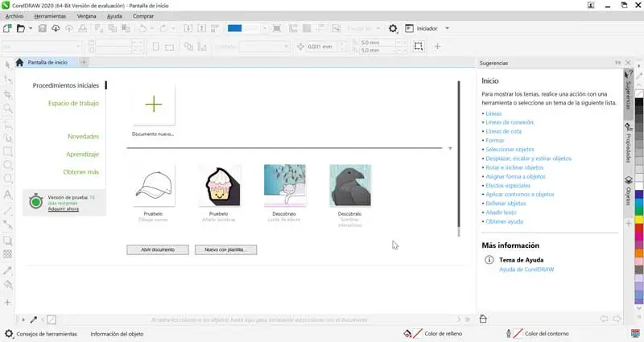Click the New document toolbar icon
The width and height of the screenshot is (644, 342).
(x=7, y=28)
